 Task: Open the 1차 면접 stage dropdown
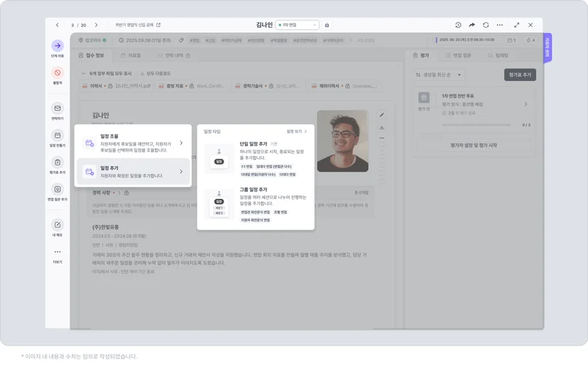pos(298,25)
